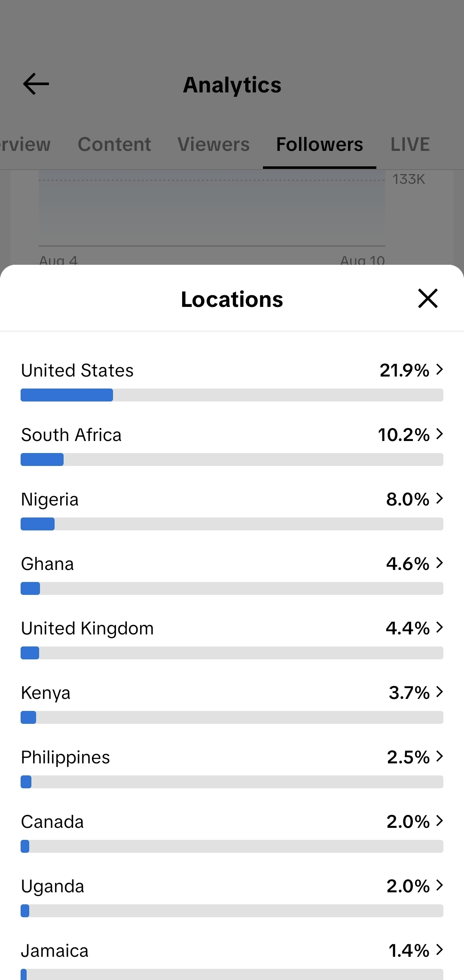The width and height of the screenshot is (464, 980).
Task: Open Uganda details chevron
Action: [x=439, y=885]
